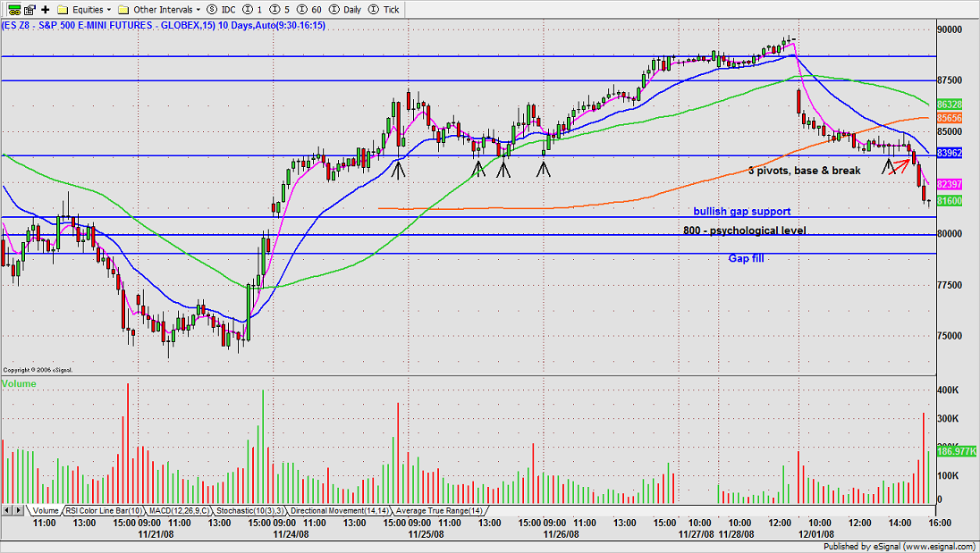980x553 pixels.
Task: Click the 77500 price axis label
Action: point(950,285)
